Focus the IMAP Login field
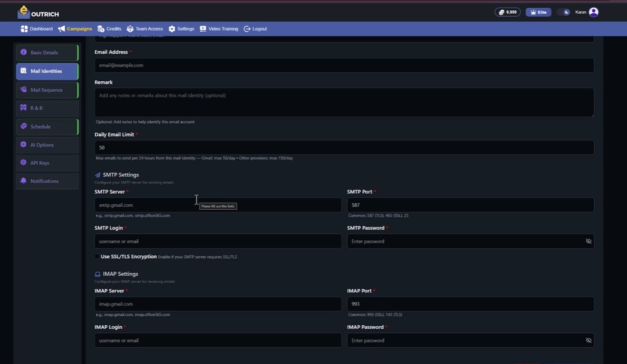The width and height of the screenshot is (627, 364). point(218,341)
